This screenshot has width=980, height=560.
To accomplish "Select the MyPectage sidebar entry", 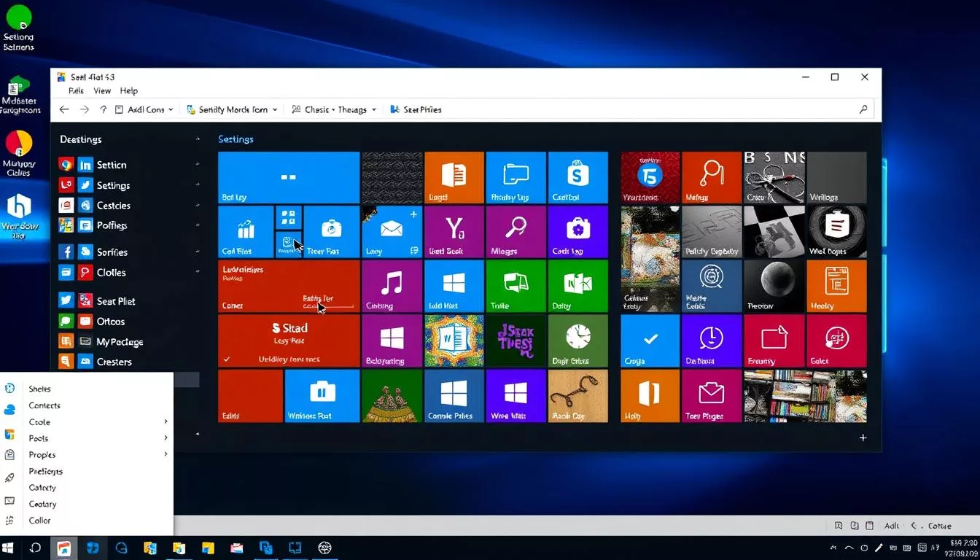I will 120,341.
